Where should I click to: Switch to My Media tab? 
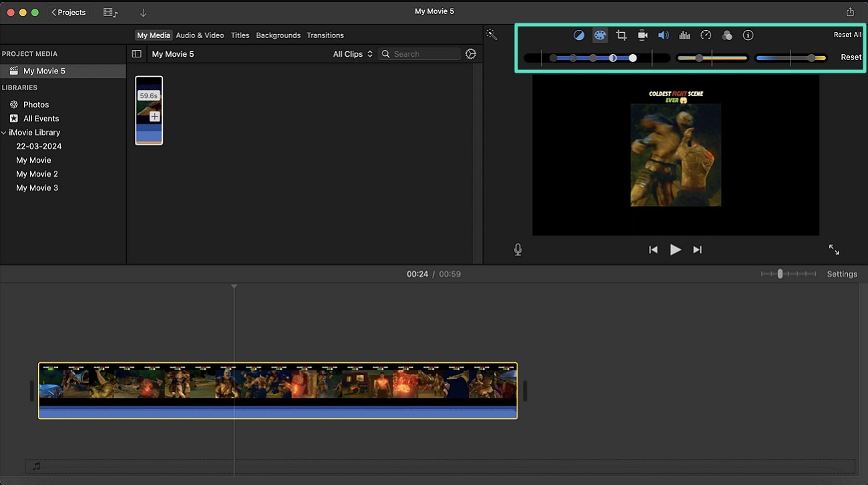click(x=154, y=35)
